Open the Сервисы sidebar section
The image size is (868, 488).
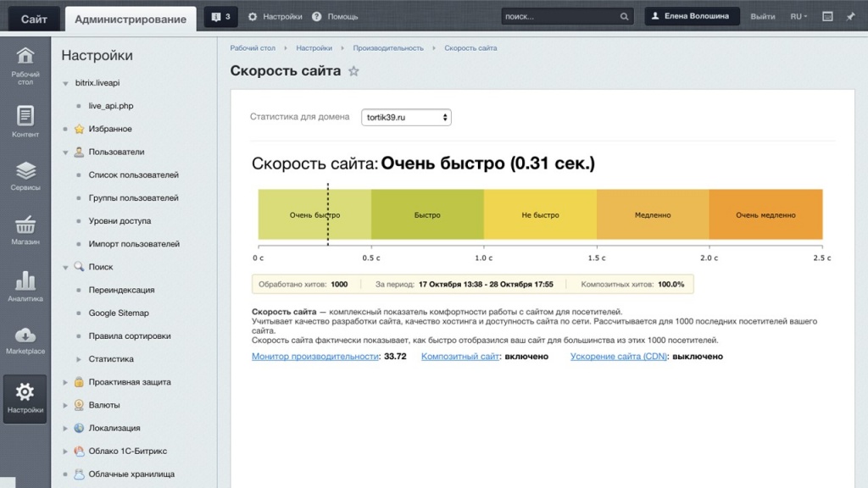click(x=25, y=176)
